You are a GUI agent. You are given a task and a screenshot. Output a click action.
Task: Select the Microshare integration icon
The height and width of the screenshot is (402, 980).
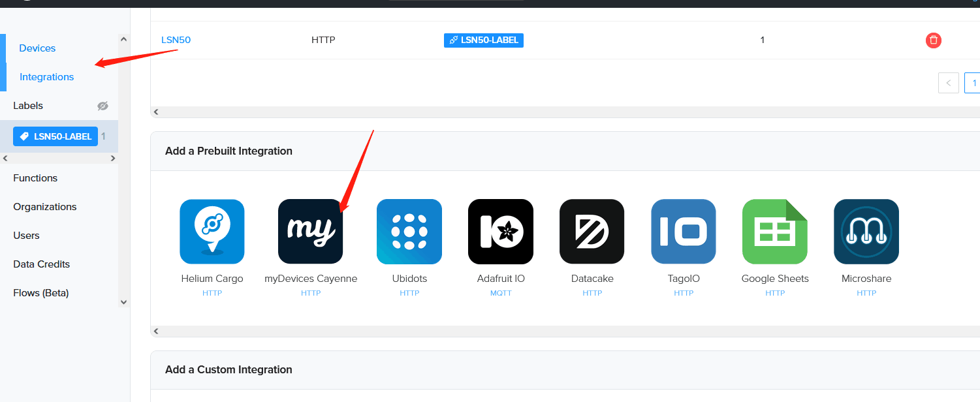pos(866,232)
